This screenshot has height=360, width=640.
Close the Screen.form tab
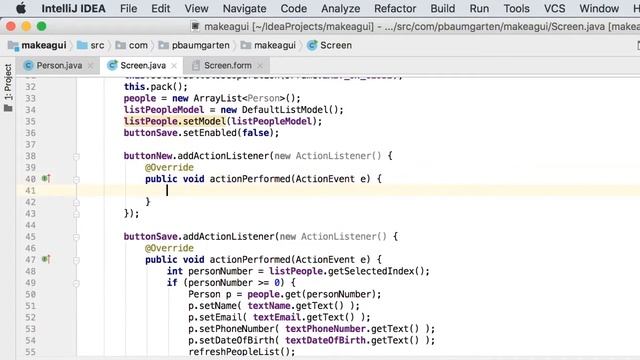tap(260, 66)
